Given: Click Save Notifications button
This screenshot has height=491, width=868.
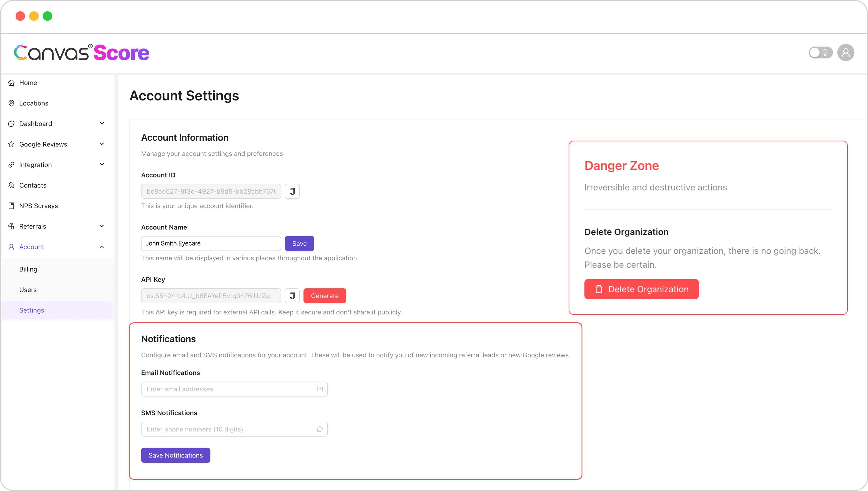Looking at the screenshot, I should pos(176,455).
